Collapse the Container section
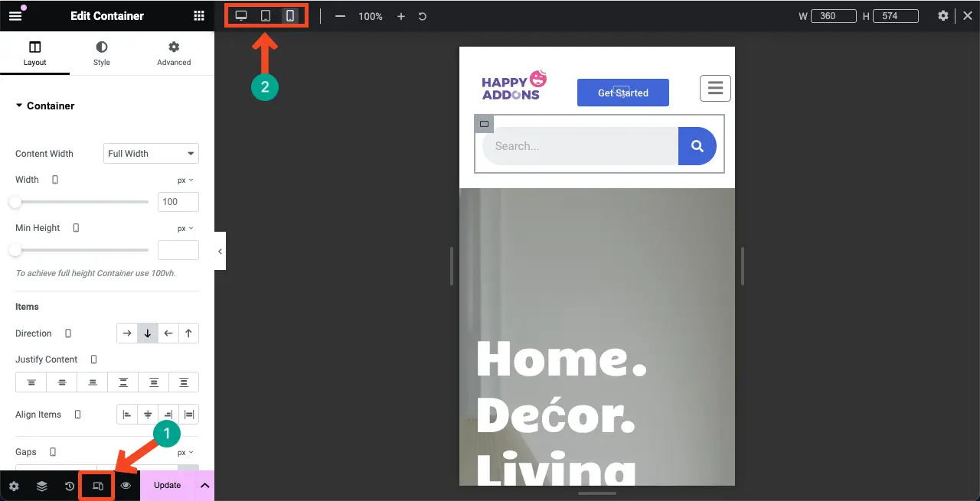Viewport: 980px width, 501px height. point(45,106)
